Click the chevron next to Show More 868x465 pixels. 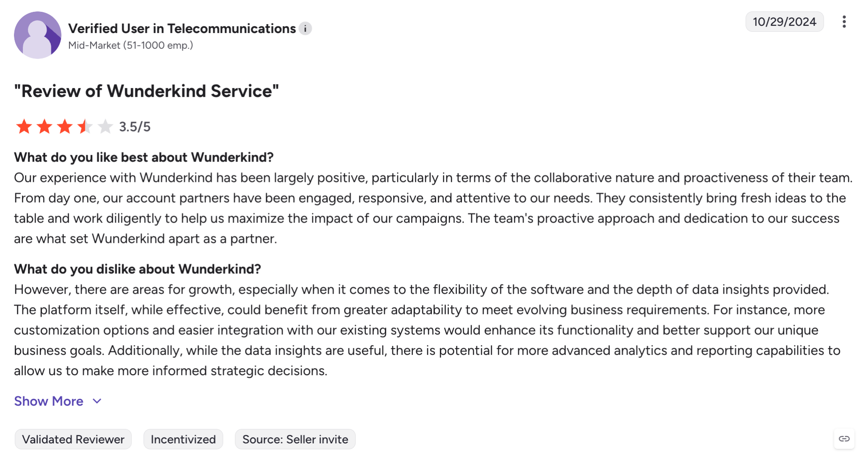tap(97, 401)
